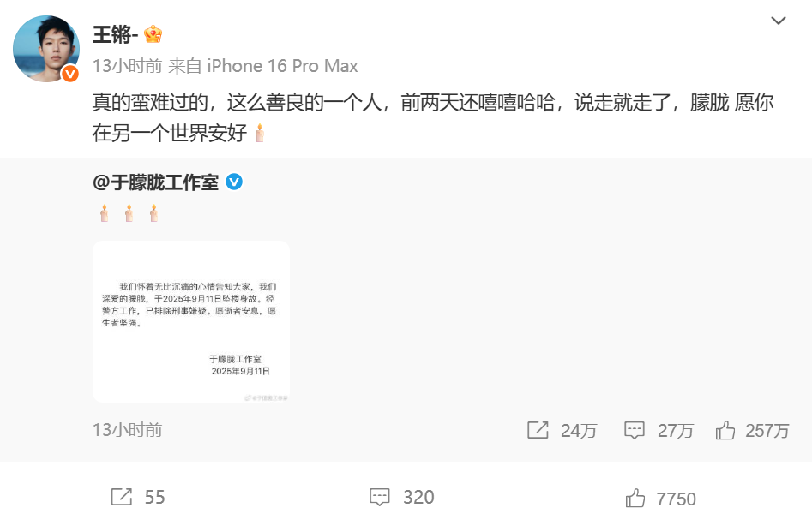Open 王锵's profile avatar
812x520 pixels.
tap(46, 49)
